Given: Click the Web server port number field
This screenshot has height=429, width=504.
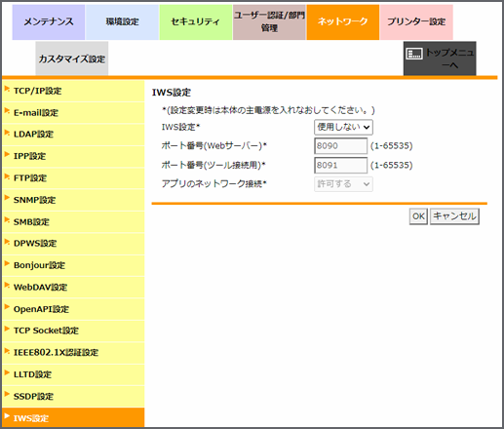Looking at the screenshot, I should pos(340,146).
